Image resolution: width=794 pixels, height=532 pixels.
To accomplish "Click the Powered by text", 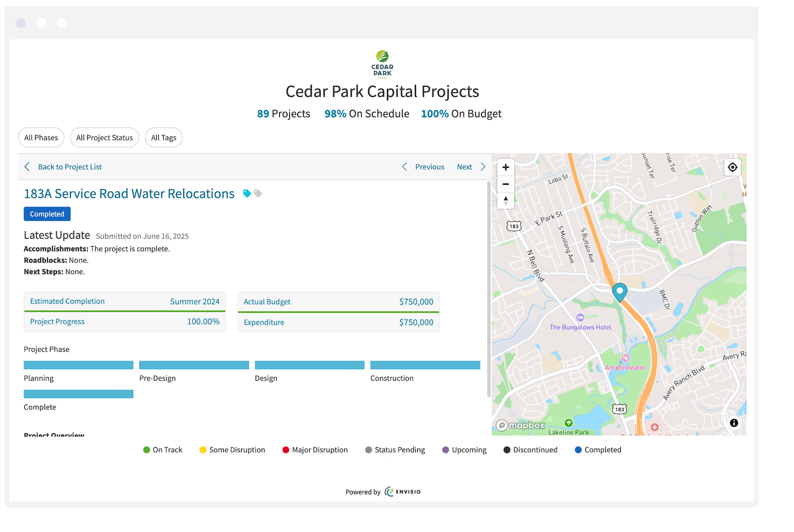I will pos(363,492).
